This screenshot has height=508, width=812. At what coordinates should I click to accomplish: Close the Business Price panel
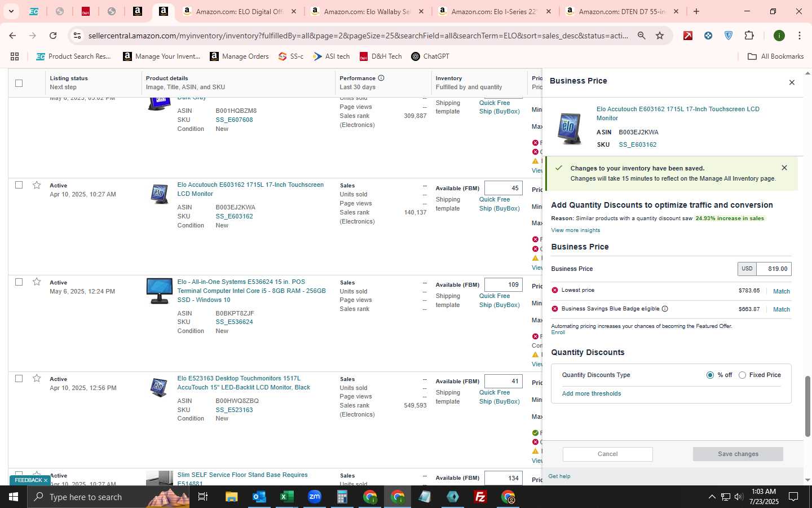(x=792, y=82)
